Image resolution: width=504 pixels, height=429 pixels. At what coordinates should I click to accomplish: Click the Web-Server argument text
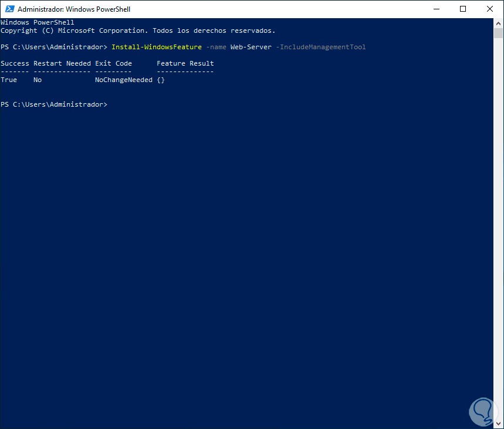[x=251, y=47]
